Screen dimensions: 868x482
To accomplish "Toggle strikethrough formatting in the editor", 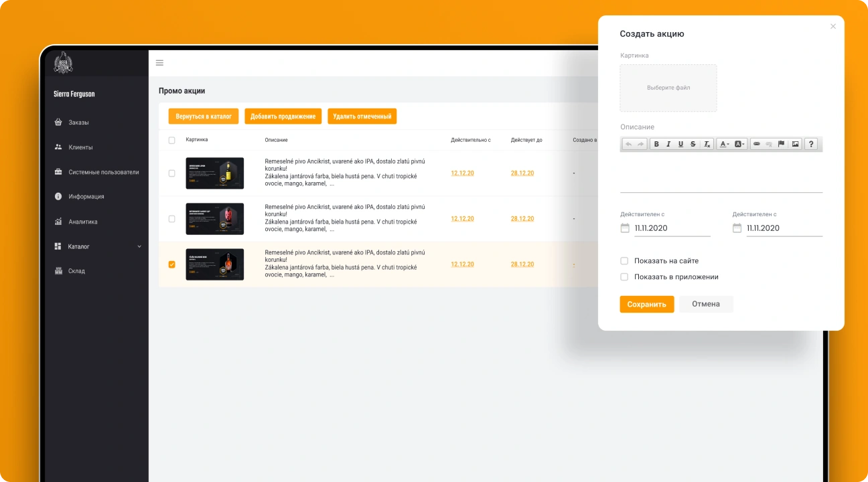I will click(x=693, y=144).
